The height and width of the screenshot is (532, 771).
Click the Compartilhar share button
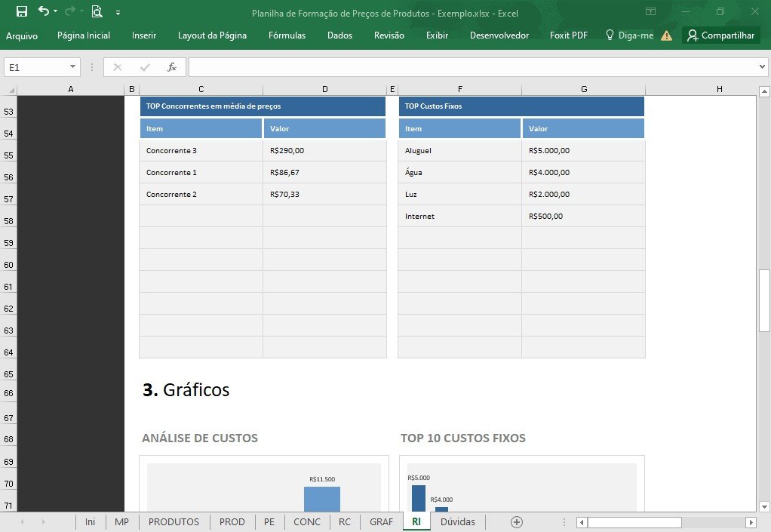(x=721, y=35)
